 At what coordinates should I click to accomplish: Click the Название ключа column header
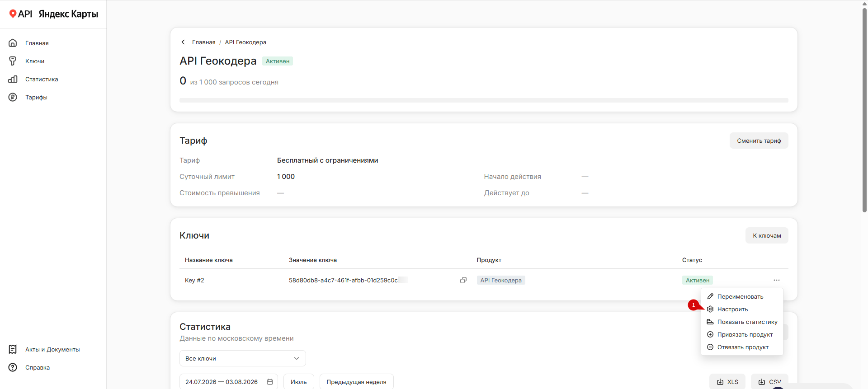[x=209, y=260]
